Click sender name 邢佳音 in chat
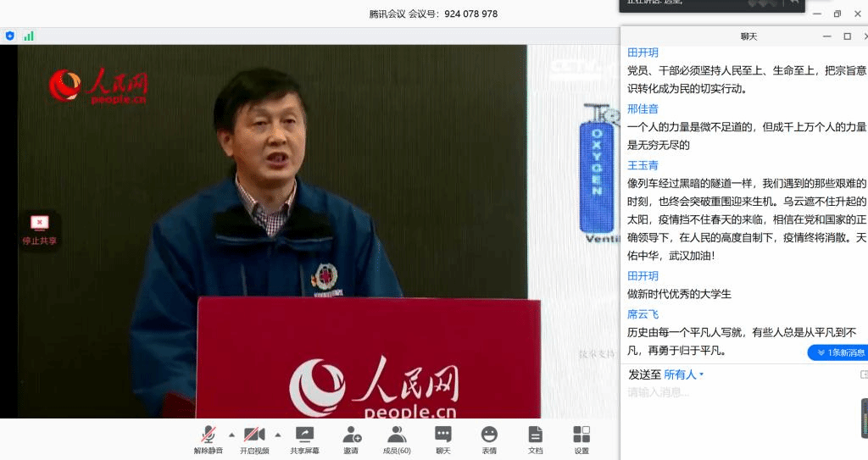The height and width of the screenshot is (460, 868). pos(643,109)
